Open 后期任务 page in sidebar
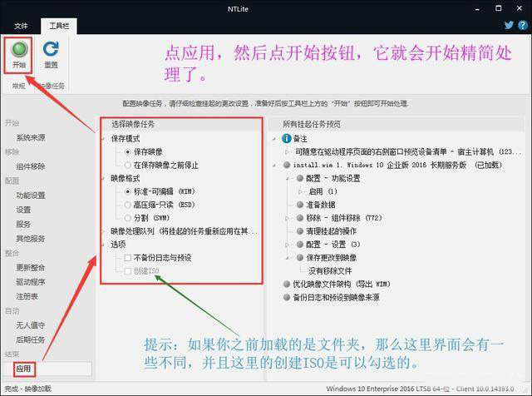The width and height of the screenshot is (532, 396). tap(31, 339)
